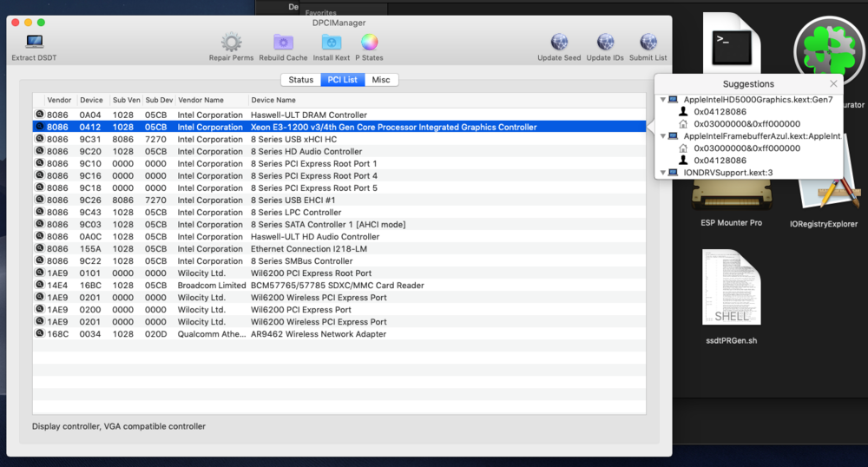
Task: Click search icon on 8 Series HD Audio Controller row
Action: pyautogui.click(x=39, y=151)
